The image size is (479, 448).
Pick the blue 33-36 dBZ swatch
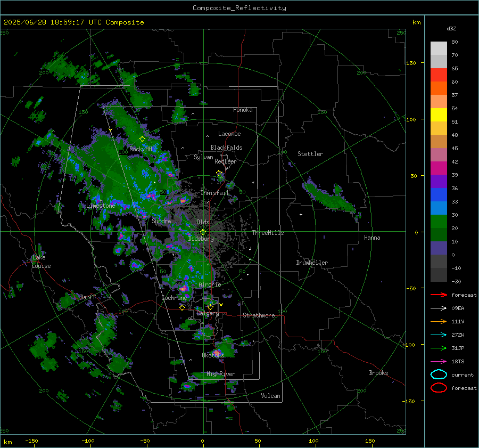point(439,195)
